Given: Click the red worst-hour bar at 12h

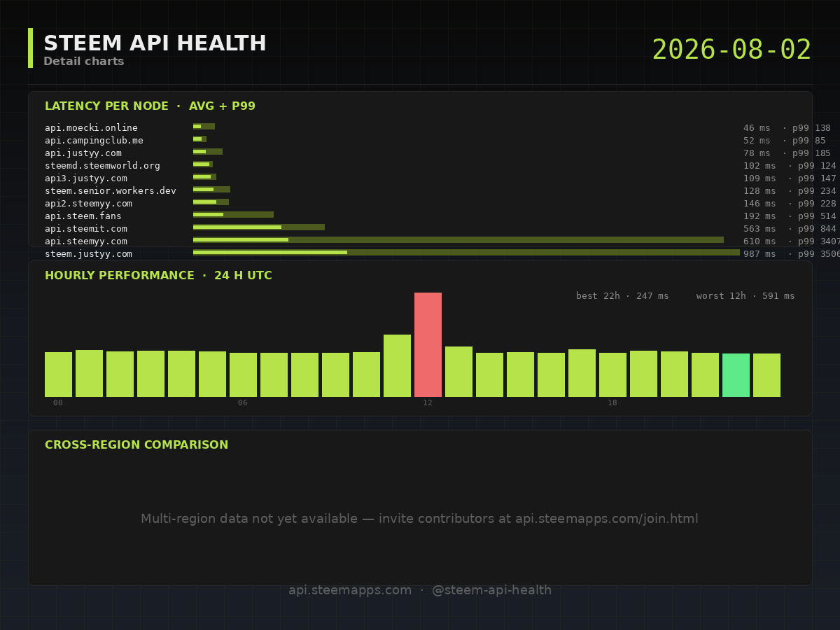Looking at the screenshot, I should [x=428, y=344].
